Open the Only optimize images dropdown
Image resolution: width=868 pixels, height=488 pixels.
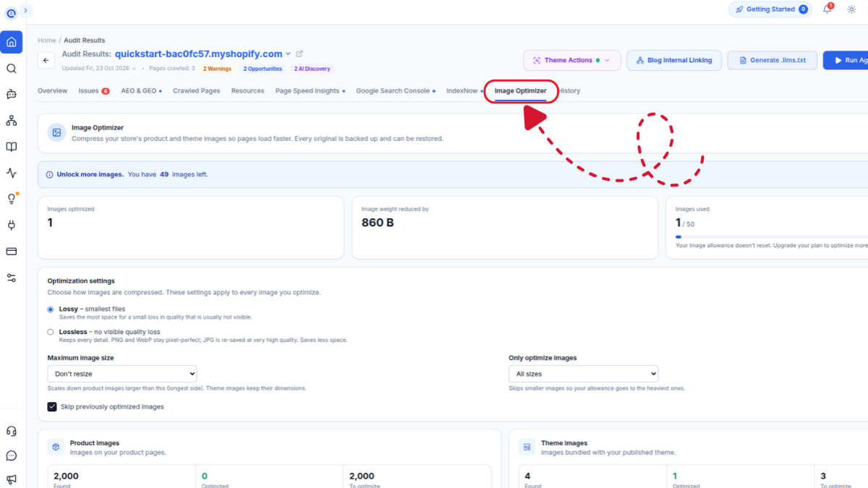click(583, 374)
